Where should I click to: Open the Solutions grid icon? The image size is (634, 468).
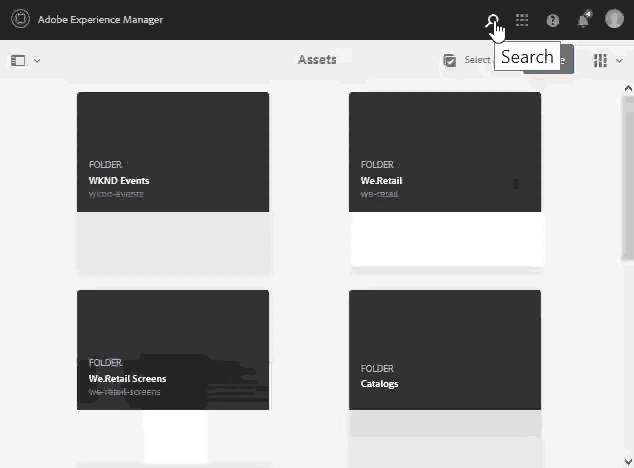coord(522,20)
